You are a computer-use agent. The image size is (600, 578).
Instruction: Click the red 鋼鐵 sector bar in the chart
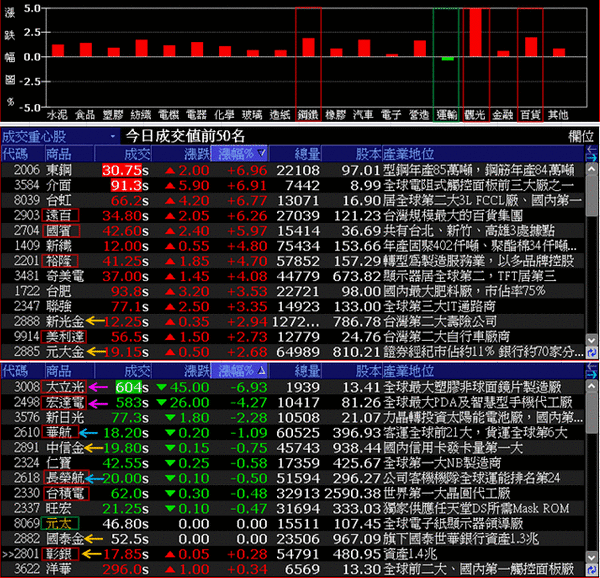(x=308, y=47)
